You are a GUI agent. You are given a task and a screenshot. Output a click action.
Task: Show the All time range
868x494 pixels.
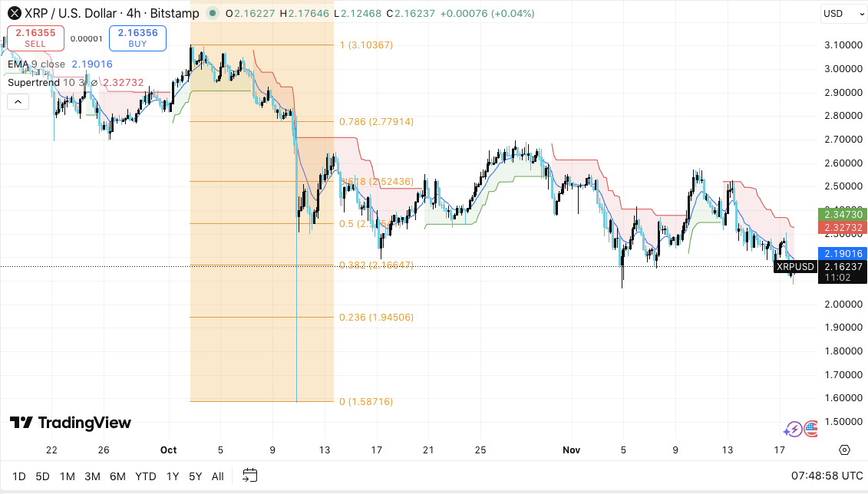click(217, 476)
